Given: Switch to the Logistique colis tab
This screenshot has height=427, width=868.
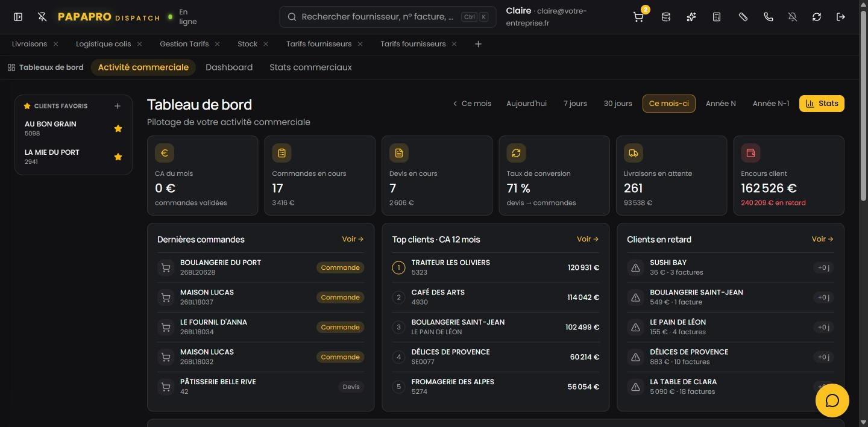Looking at the screenshot, I should point(103,44).
